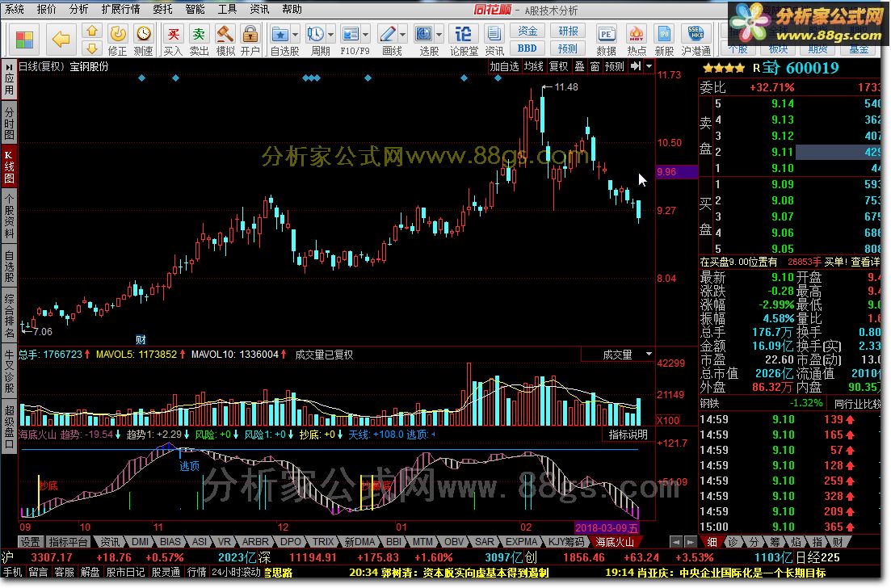Toggle 预测 forecast in chart header
891x588 pixels.
coord(614,66)
